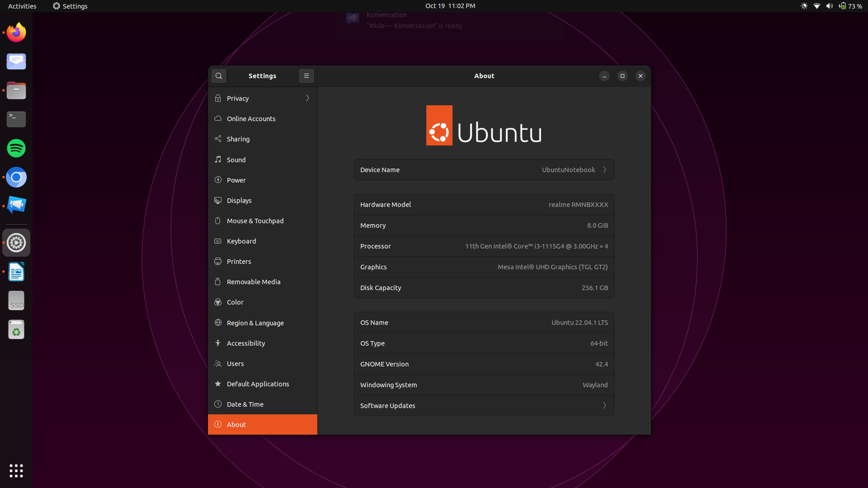
Task: Open Region & Language settings
Action: pos(255,323)
